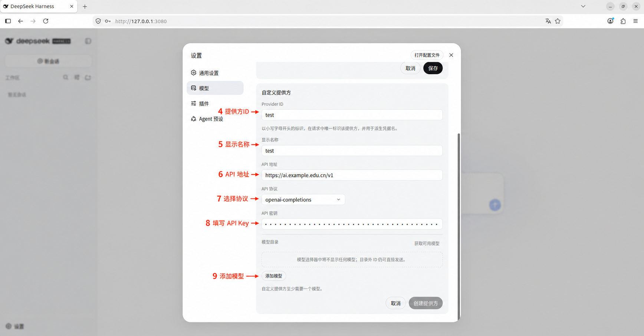Screen dimensions: 644x336
Task: Click 取消 next to 创建提供方
Action: pos(396,303)
